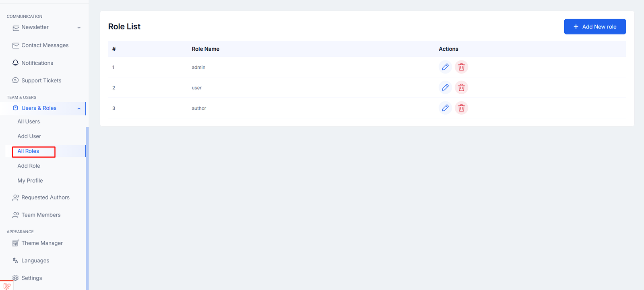Image resolution: width=644 pixels, height=290 pixels.
Task: Expand the Newsletter submenu chevron
Action: (79, 28)
